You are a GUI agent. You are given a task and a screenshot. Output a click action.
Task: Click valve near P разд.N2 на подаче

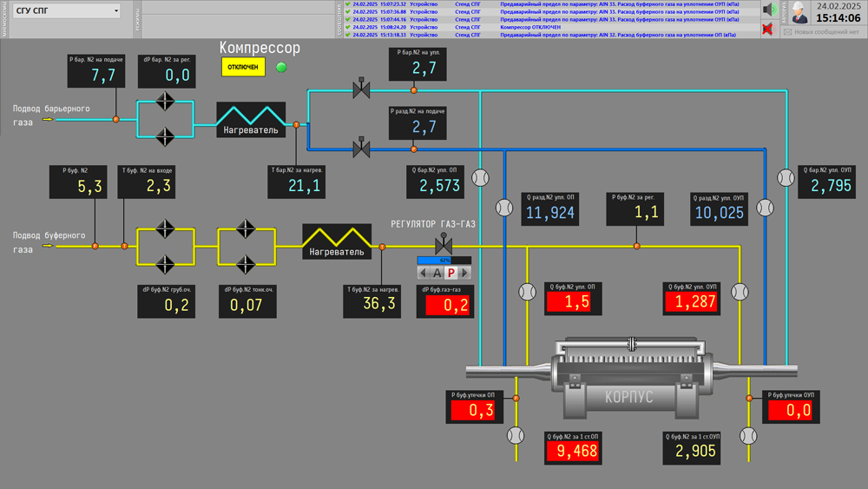[x=361, y=148]
